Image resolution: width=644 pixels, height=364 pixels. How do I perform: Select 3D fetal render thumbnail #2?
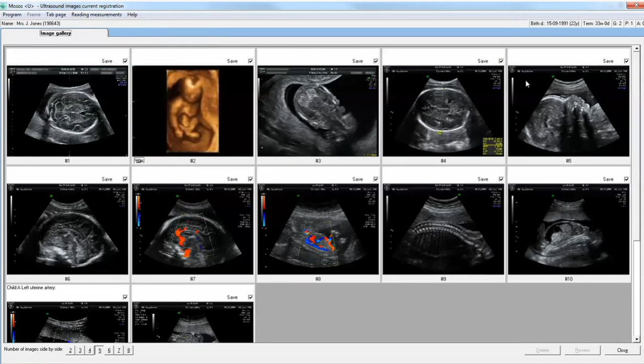[x=193, y=111]
